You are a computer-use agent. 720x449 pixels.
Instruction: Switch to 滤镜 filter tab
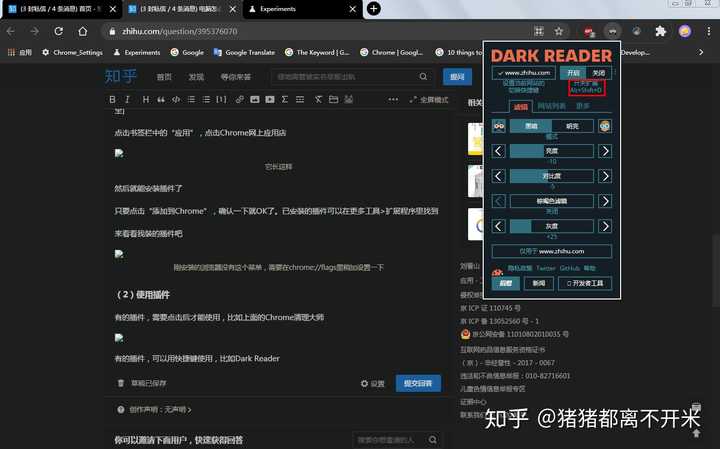pos(521,107)
